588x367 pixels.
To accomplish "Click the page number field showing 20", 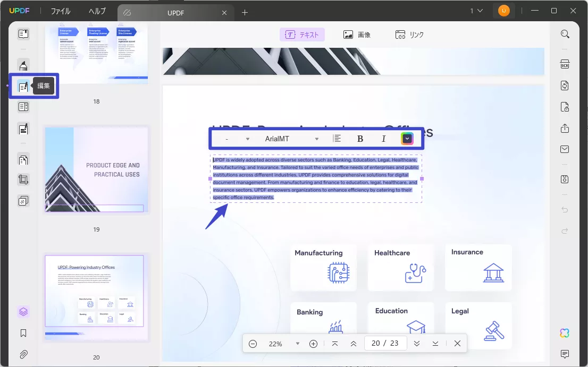I will pos(385,344).
